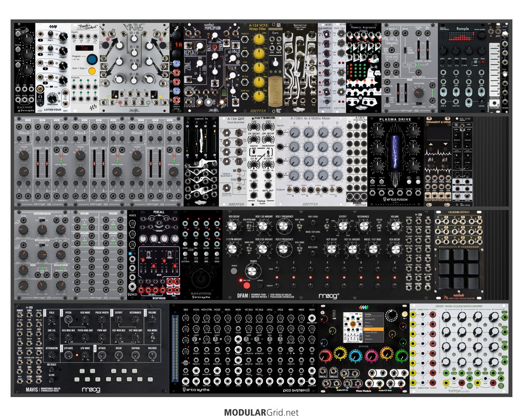This screenshot has width=523, height=420.
Task: Click the Meta Module red knob A
Action: pos(326,355)
